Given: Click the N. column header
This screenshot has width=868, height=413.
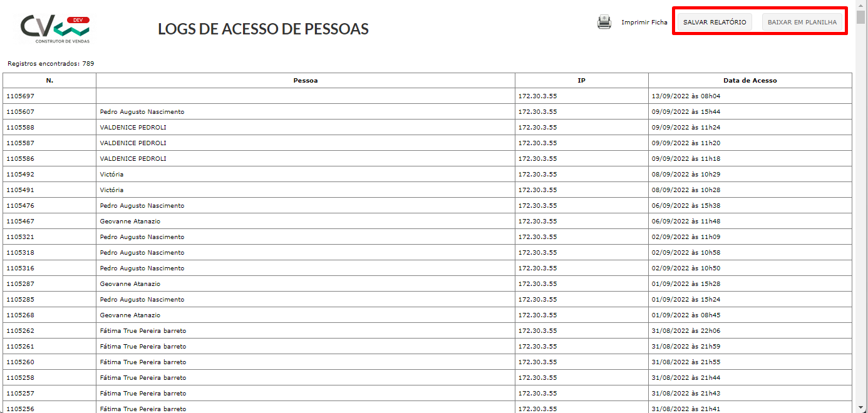Looking at the screenshot, I should tap(49, 80).
